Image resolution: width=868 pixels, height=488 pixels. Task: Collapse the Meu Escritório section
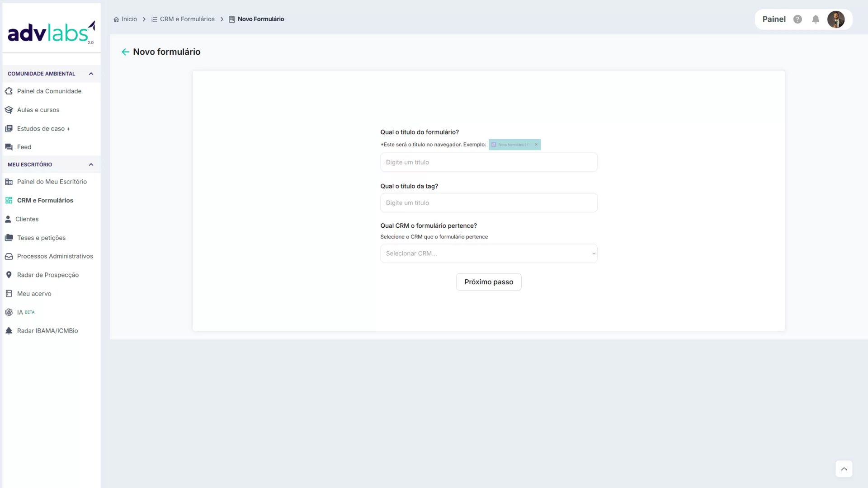click(x=91, y=164)
